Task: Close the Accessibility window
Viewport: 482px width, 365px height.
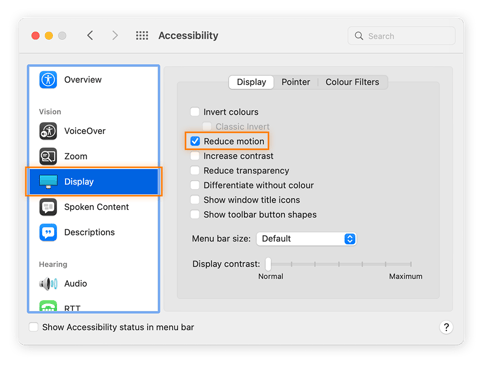Action: pyautogui.click(x=35, y=36)
